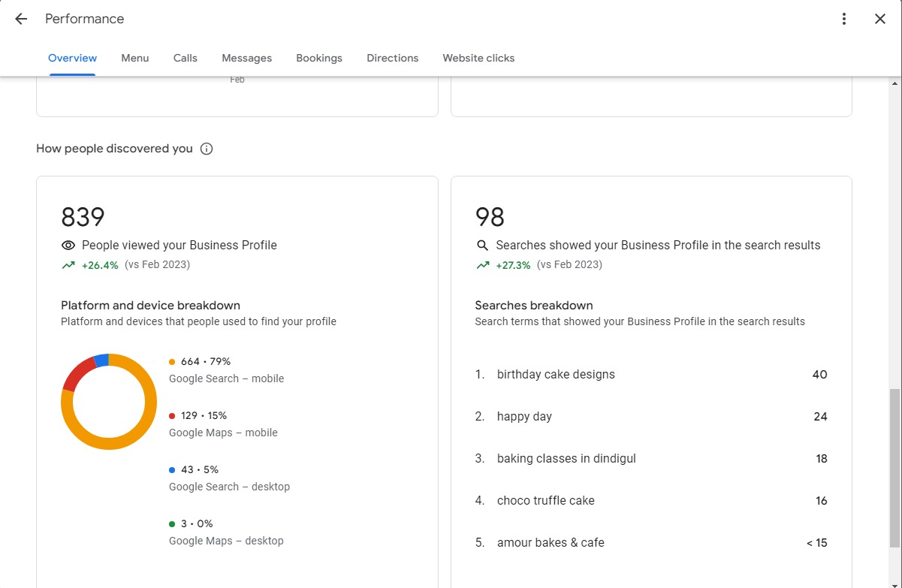Click the 'Performance' title text
The width and height of the screenshot is (902, 588).
[85, 19]
